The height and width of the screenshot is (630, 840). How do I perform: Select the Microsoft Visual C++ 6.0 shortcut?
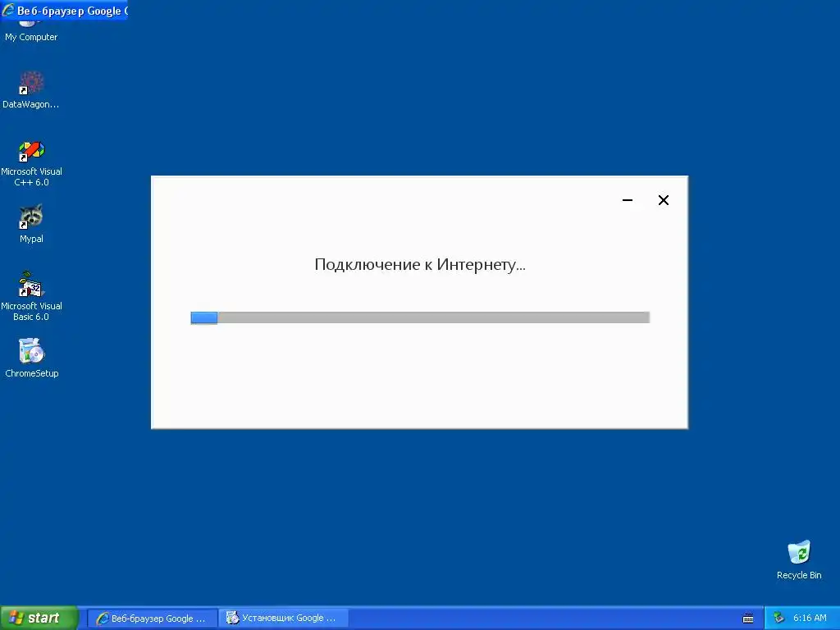click(x=31, y=163)
